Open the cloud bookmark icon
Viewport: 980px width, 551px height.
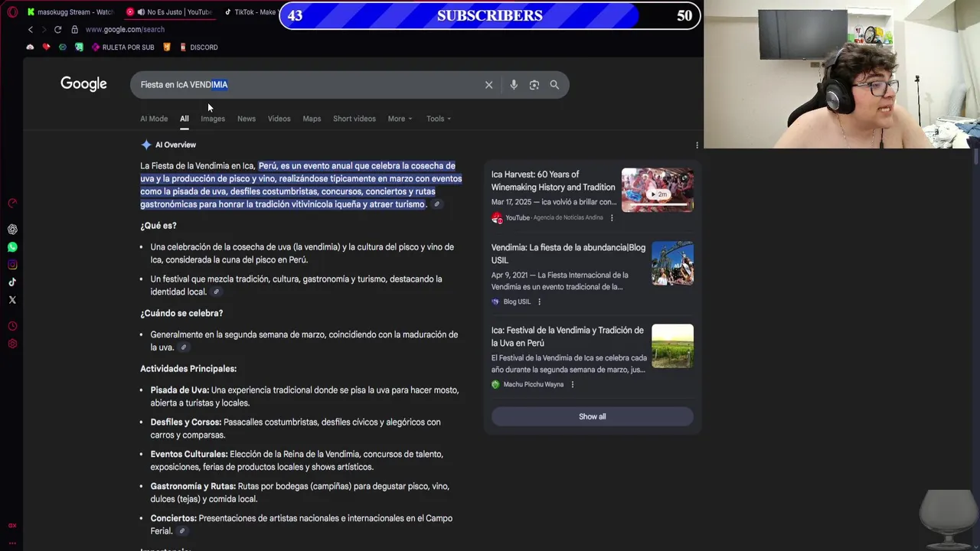click(x=30, y=47)
